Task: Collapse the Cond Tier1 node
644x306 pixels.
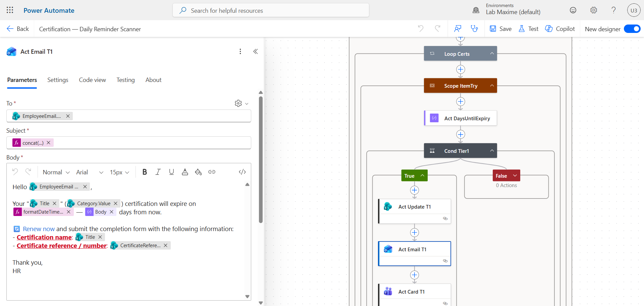Action: 492,150
